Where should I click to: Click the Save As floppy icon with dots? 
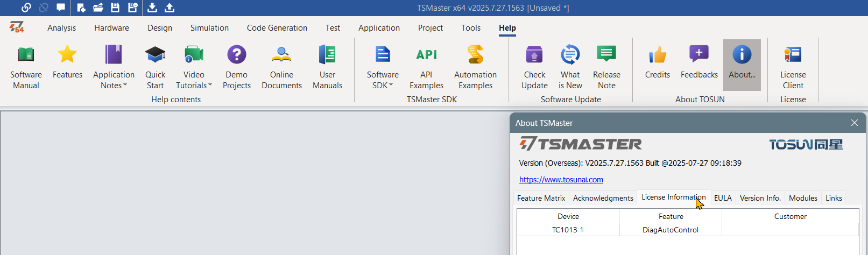132,8
